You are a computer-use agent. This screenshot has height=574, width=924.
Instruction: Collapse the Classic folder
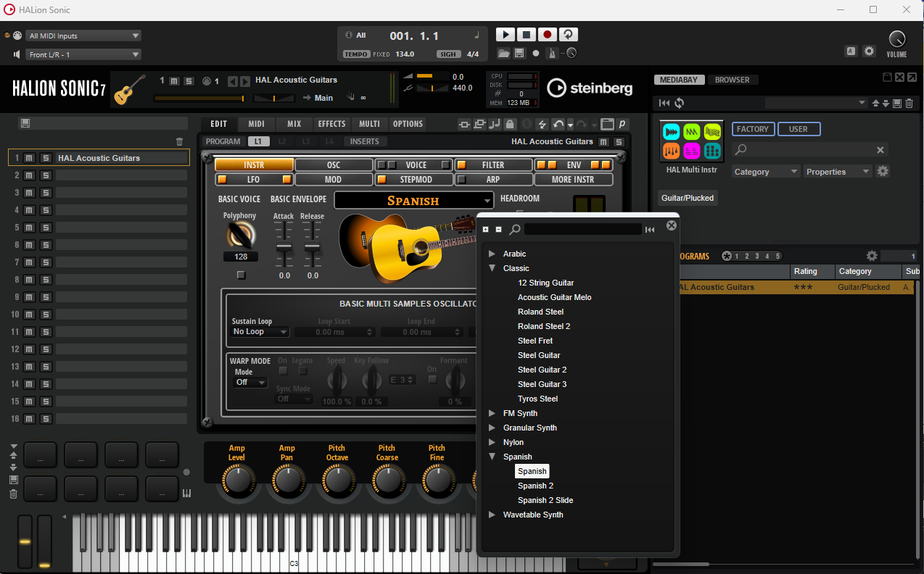click(x=492, y=268)
